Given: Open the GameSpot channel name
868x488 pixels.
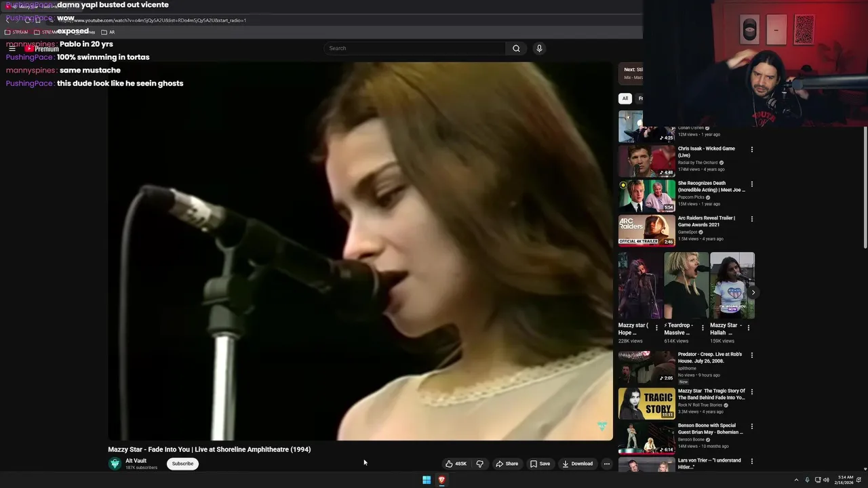Looking at the screenshot, I should 688,232.
